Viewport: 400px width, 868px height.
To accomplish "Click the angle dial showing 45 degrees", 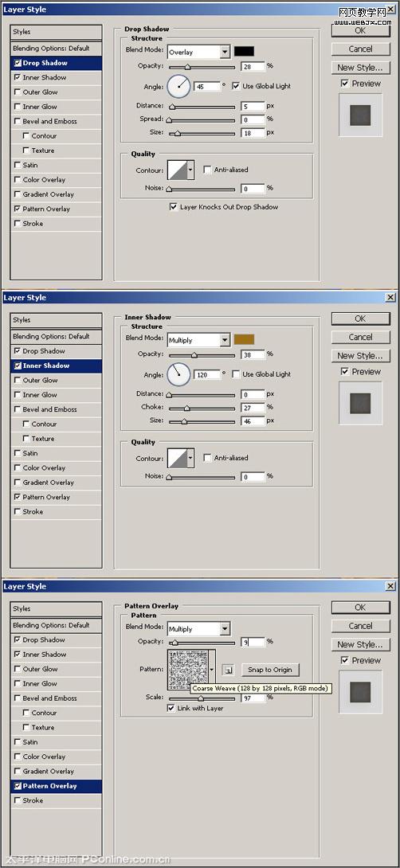I will [178, 86].
